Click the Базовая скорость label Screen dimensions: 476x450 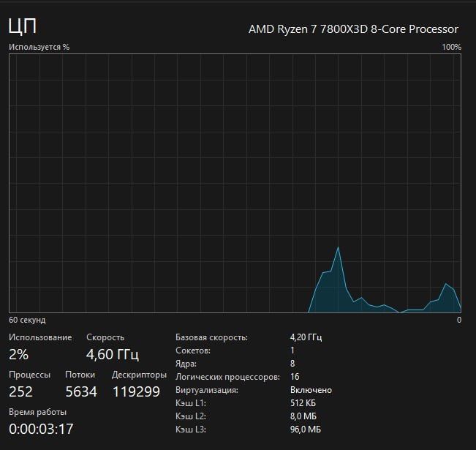211,337
